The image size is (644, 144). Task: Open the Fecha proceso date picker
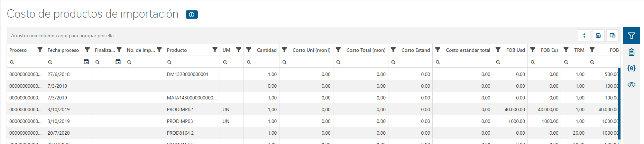click(86, 62)
